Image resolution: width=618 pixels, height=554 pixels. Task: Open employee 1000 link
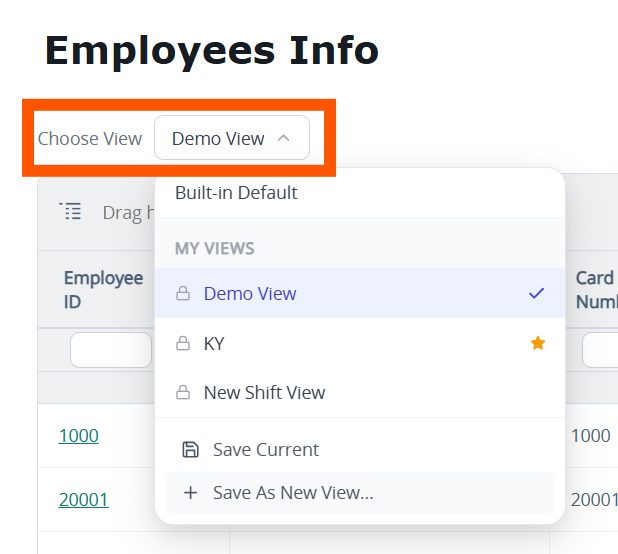(x=78, y=436)
